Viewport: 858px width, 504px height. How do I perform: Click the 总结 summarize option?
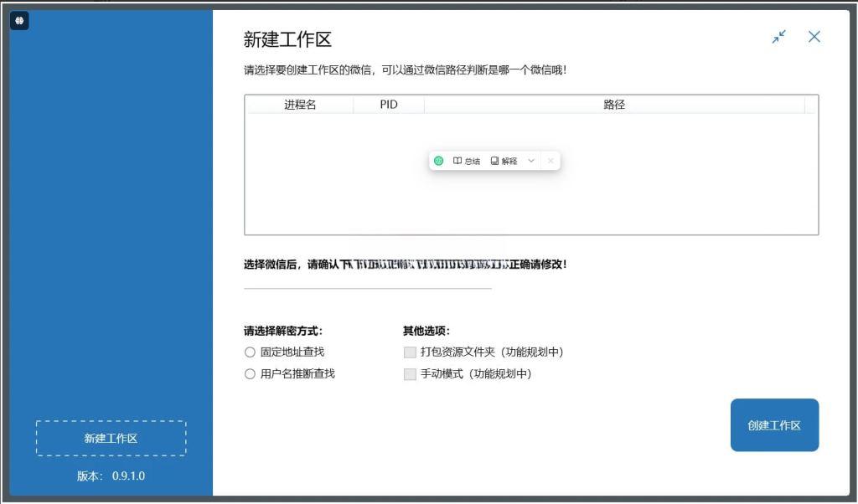[467, 161]
